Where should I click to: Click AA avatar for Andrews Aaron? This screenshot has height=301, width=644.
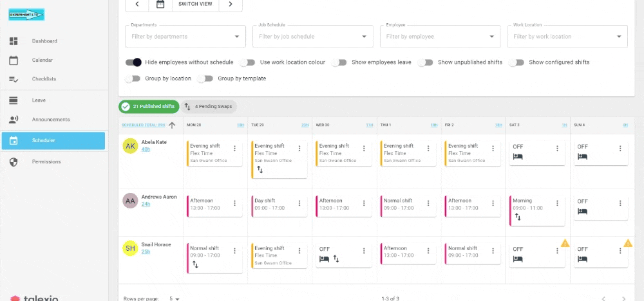130,201
